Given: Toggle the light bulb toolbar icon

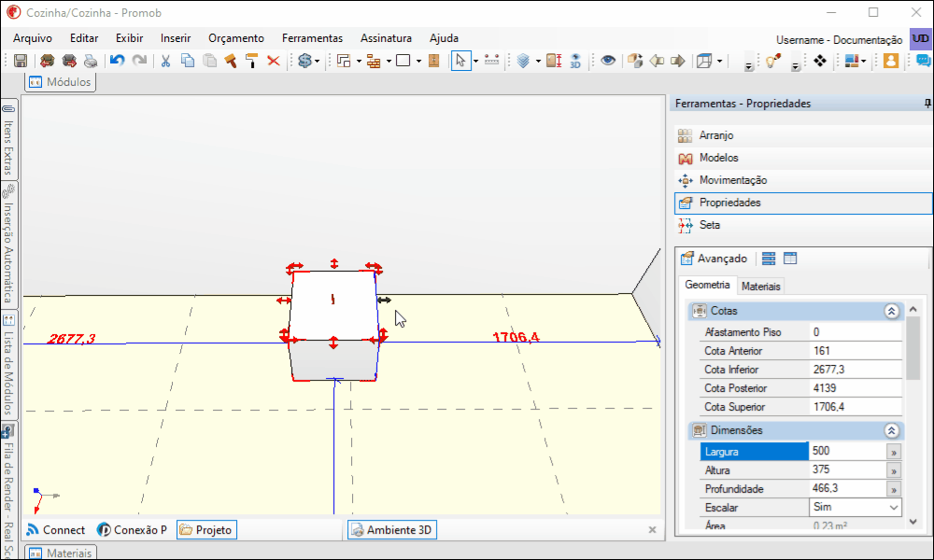Looking at the screenshot, I should [773, 61].
